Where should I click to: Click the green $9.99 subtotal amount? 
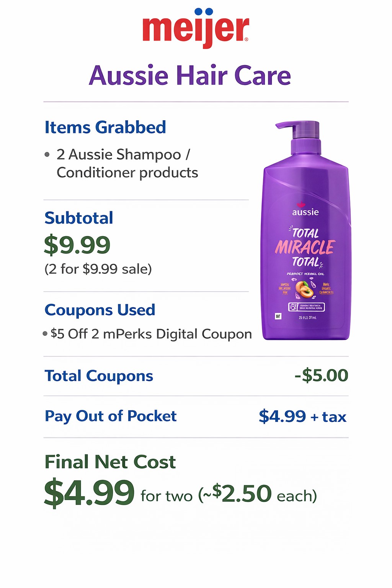click(77, 245)
